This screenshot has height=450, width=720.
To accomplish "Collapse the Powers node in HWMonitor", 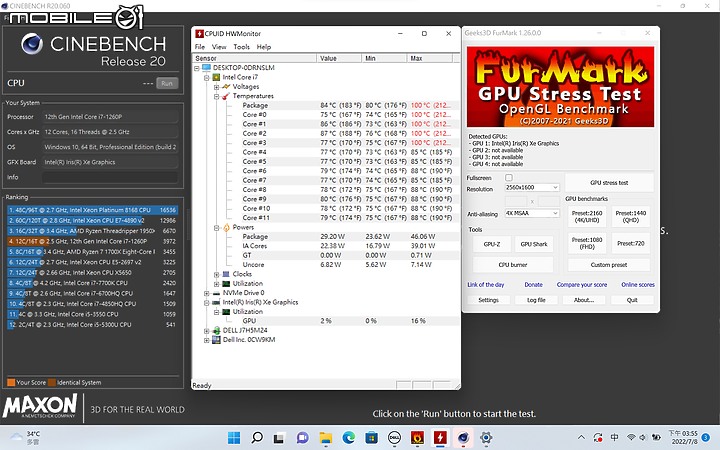I will pos(216,227).
